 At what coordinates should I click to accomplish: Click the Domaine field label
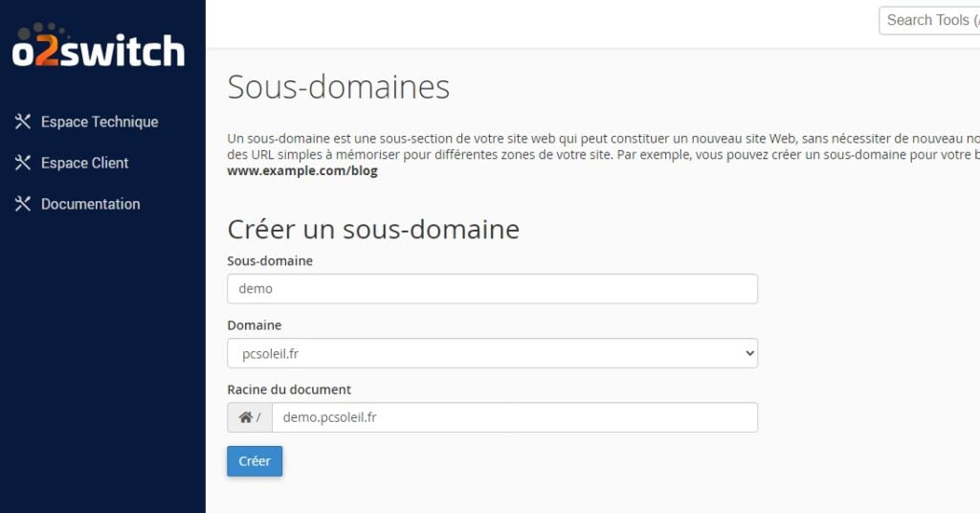coord(255,324)
